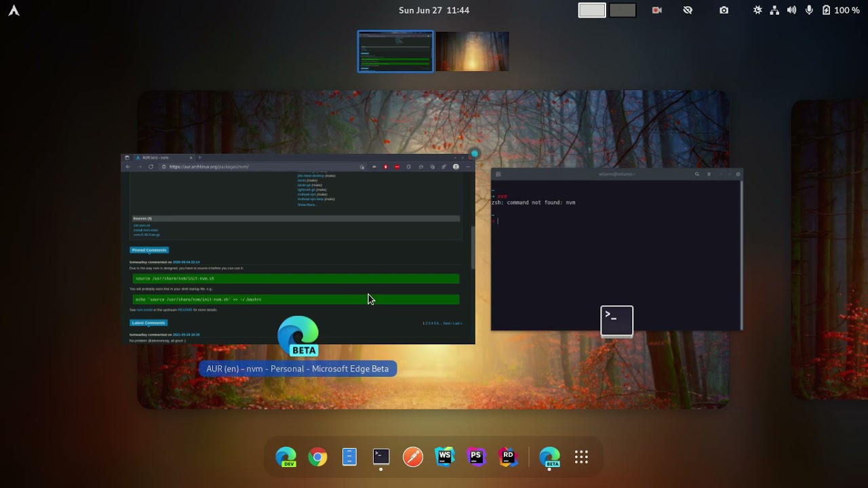Click the microphone icon in top bar
This screenshot has width=868, height=488.
[809, 10]
